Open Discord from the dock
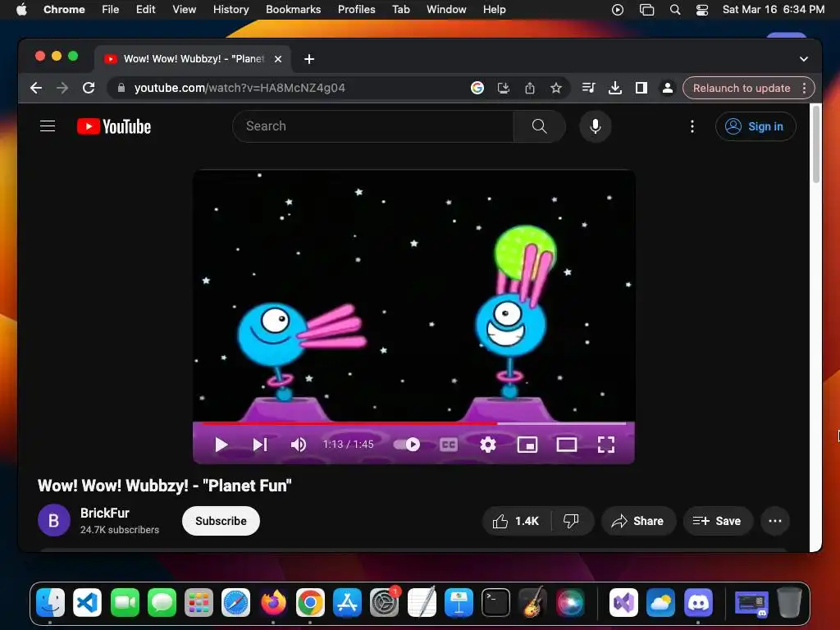Screen dimensions: 840x630 pyautogui.click(x=698, y=603)
